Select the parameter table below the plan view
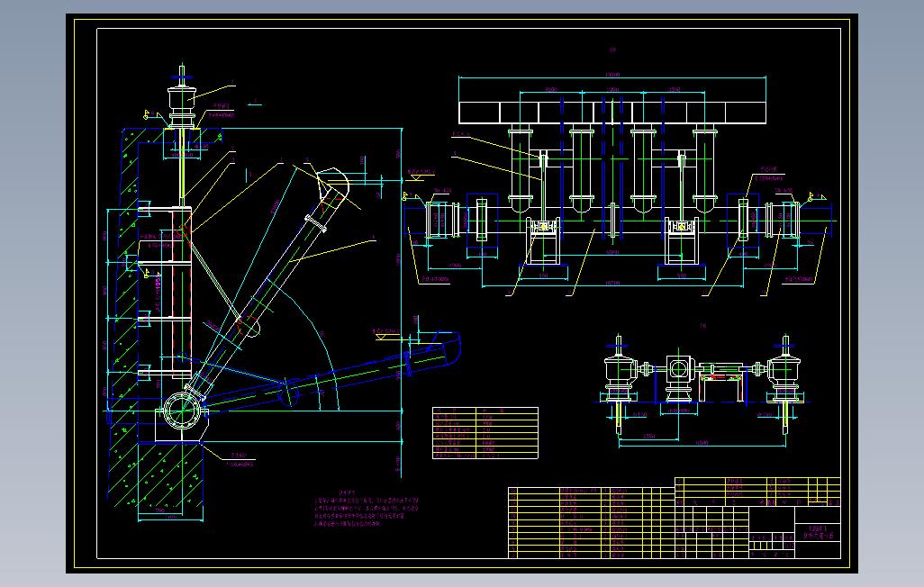The width and height of the screenshot is (924, 587). pyautogui.click(x=485, y=432)
